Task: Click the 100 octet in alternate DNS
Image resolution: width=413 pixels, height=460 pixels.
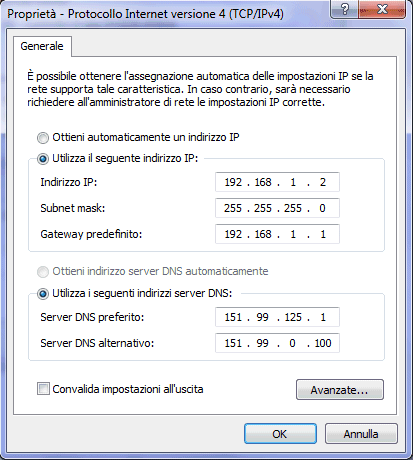Action: click(323, 343)
